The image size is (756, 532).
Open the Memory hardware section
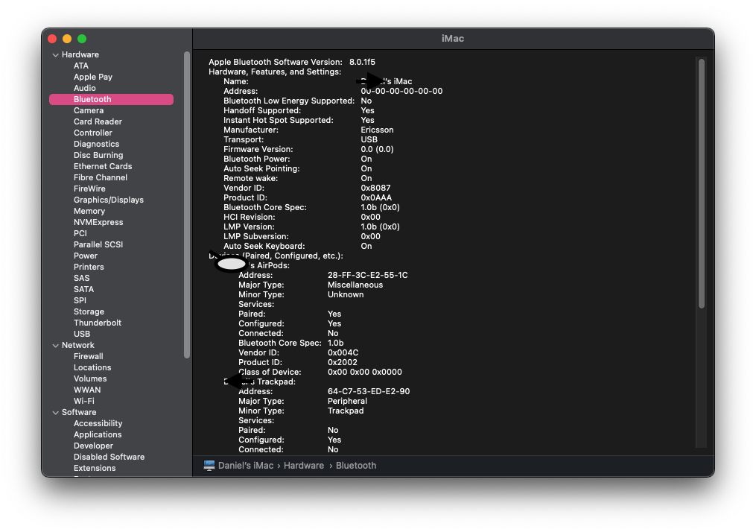(89, 210)
